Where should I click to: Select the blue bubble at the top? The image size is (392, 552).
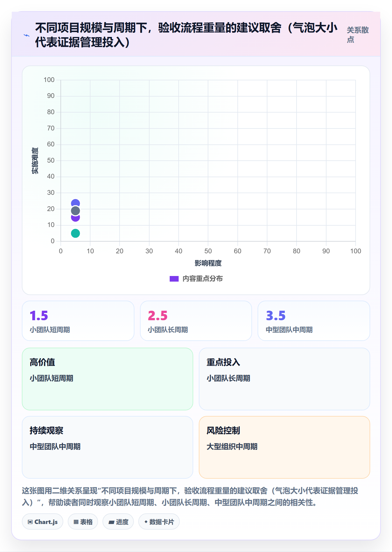click(x=75, y=203)
